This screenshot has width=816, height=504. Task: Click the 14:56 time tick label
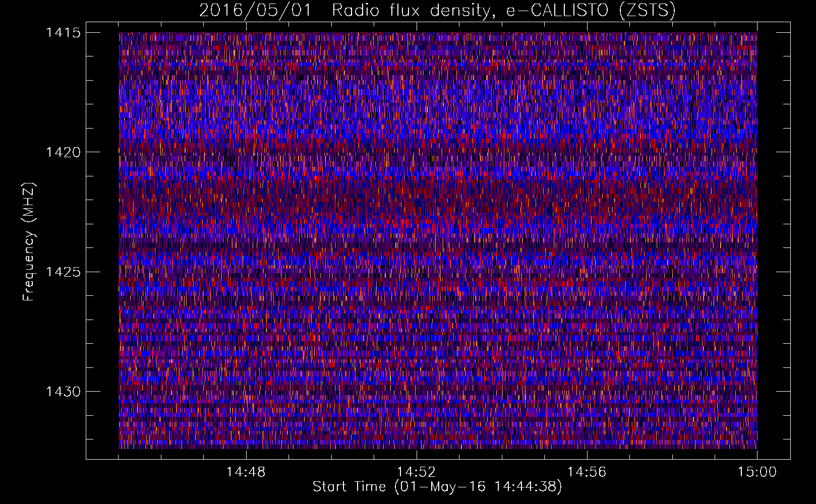pyautogui.click(x=587, y=472)
